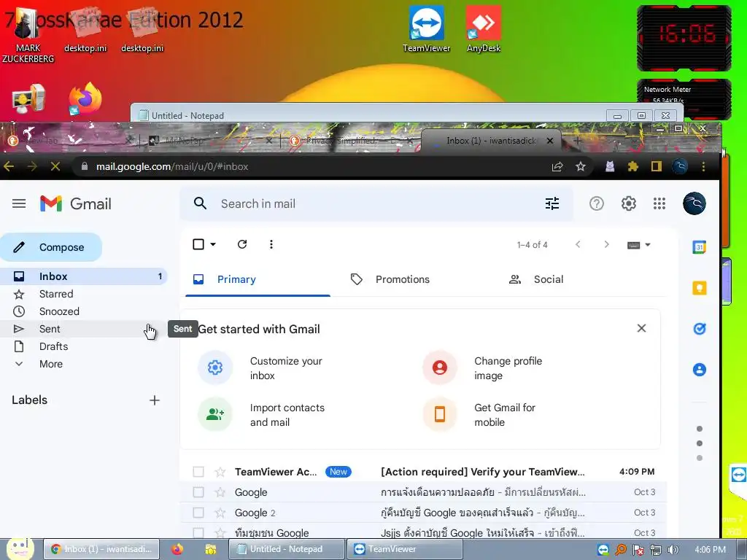Viewport: 747px width, 560px height.
Task: Refresh the inbox list
Action: click(x=242, y=244)
